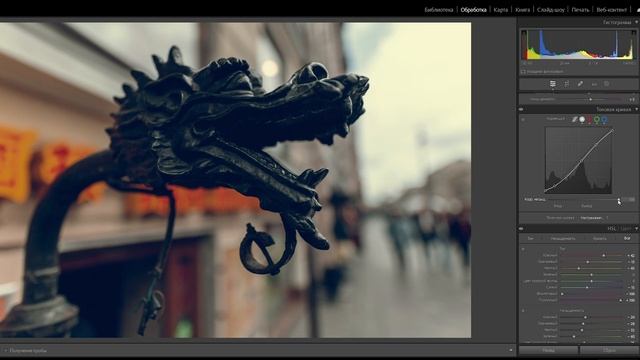Toggle the HSL panel on/off switch
This screenshot has height=360, width=640.
521,229
